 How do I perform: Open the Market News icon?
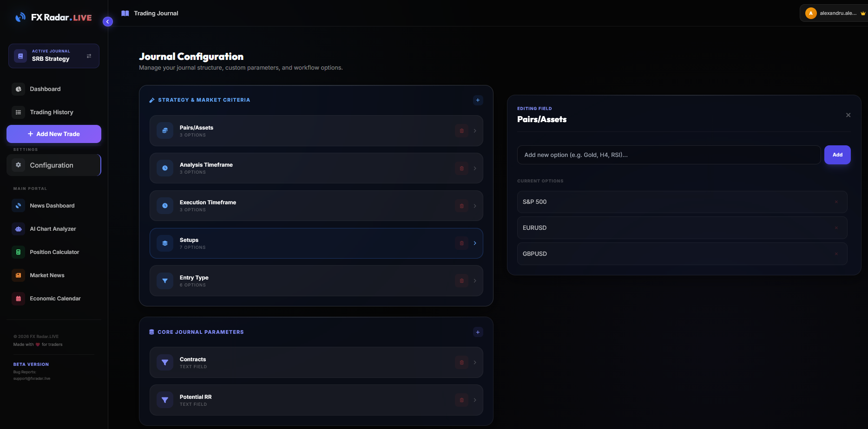point(18,275)
